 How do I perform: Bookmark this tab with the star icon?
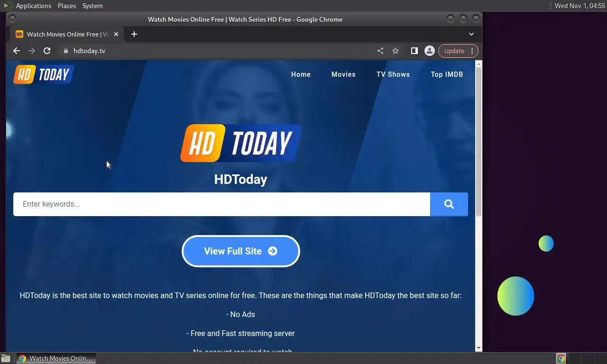395,51
